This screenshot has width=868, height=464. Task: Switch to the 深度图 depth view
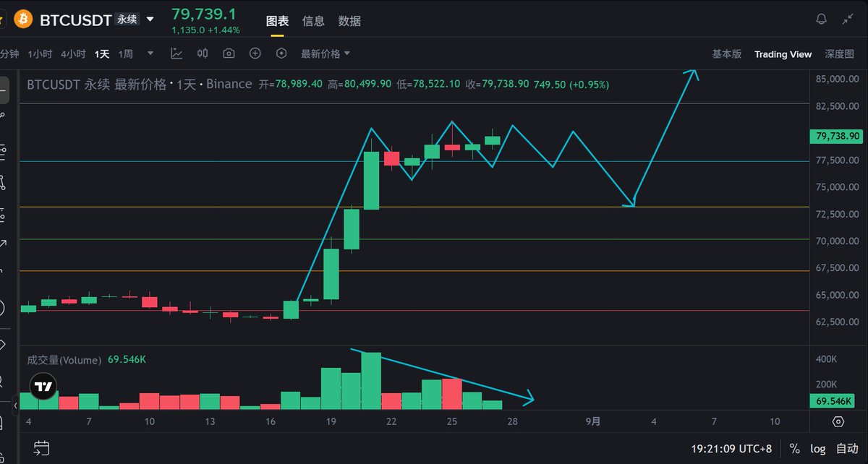pos(839,54)
